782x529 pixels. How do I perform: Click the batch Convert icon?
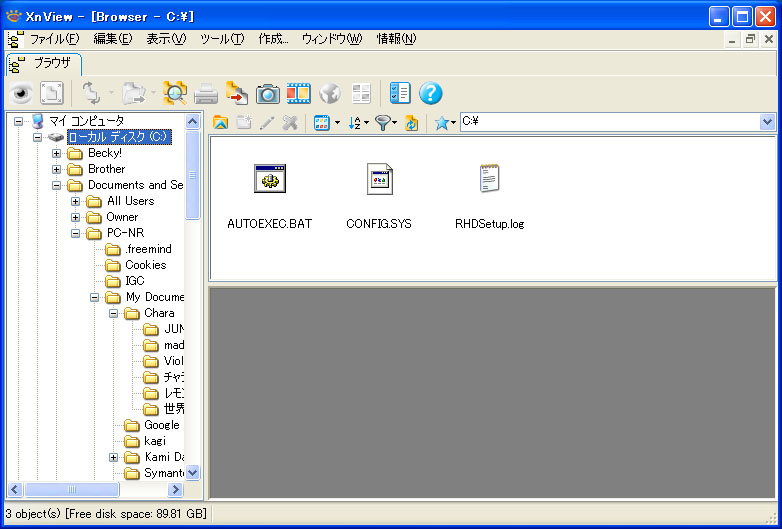tap(236, 93)
